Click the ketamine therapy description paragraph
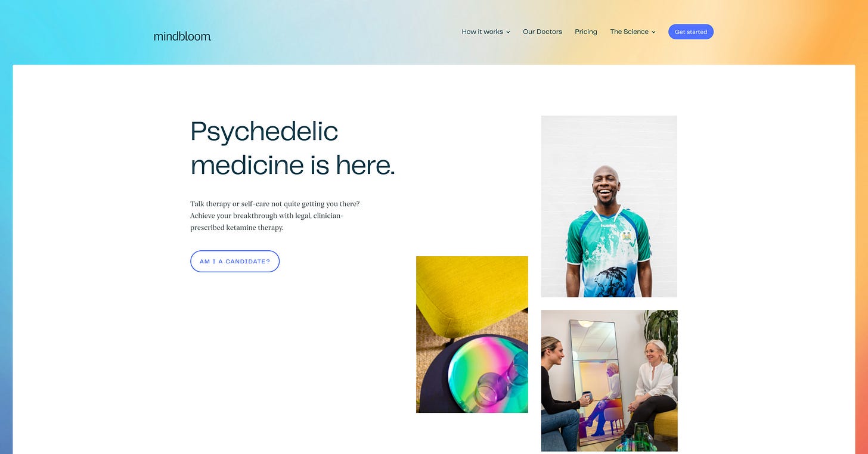The height and width of the screenshot is (454, 868). pyautogui.click(x=275, y=216)
